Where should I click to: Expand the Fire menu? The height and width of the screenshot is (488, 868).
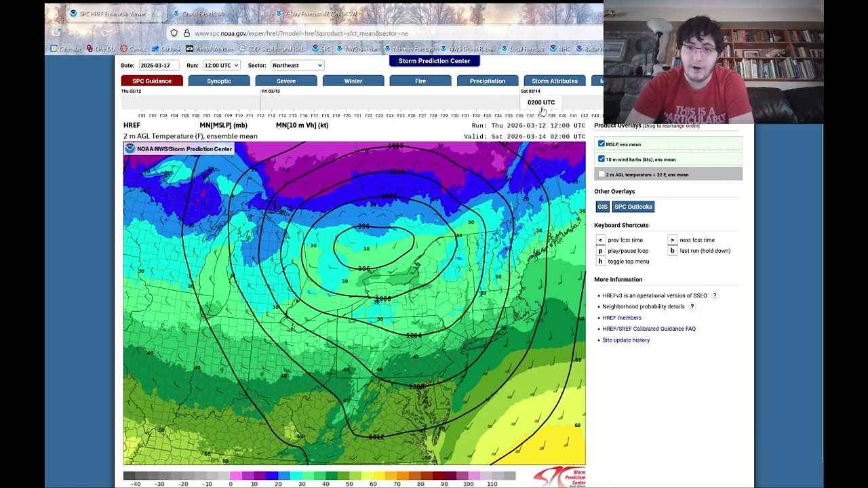[420, 81]
